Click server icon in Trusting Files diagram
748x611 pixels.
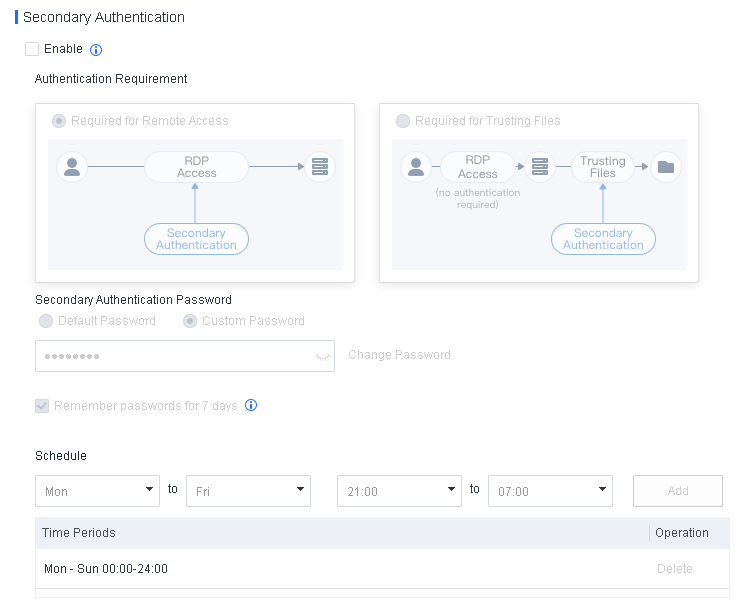pos(540,167)
